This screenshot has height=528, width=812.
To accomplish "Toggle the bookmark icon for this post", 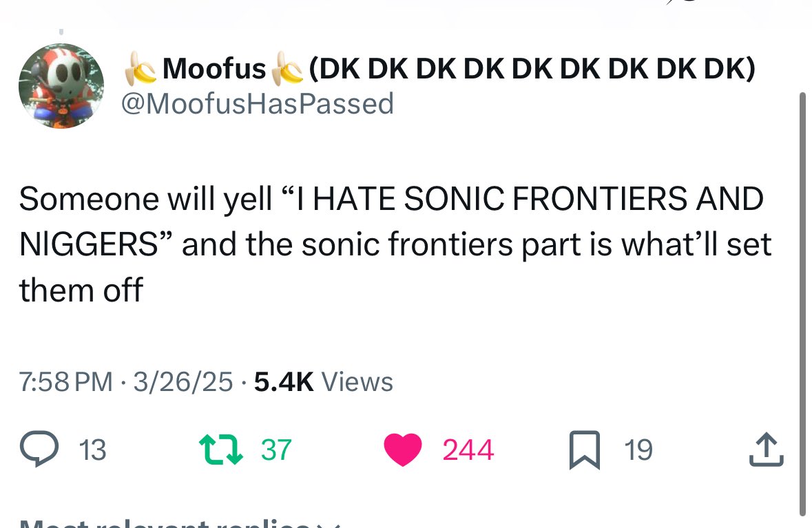I will pyautogui.click(x=585, y=450).
